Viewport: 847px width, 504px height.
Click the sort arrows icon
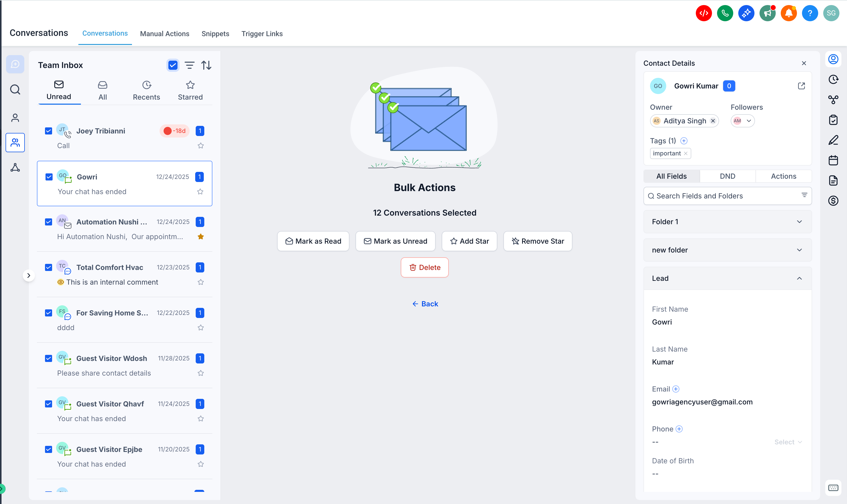(206, 65)
